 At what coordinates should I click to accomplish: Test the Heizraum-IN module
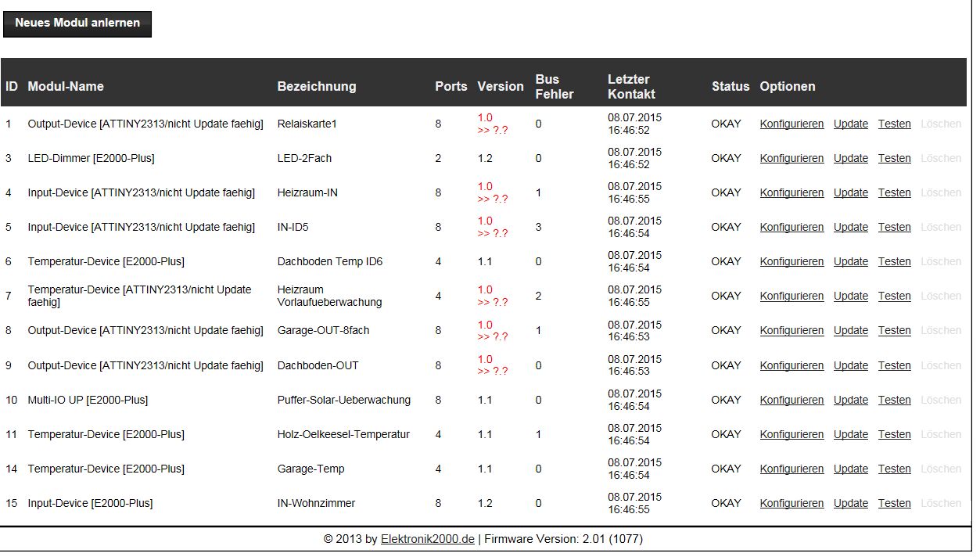(894, 192)
